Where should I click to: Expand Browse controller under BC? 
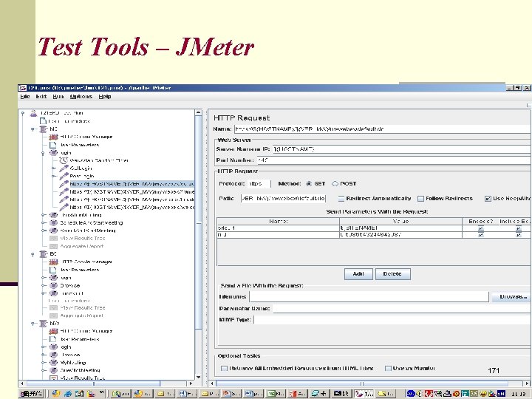44,286
